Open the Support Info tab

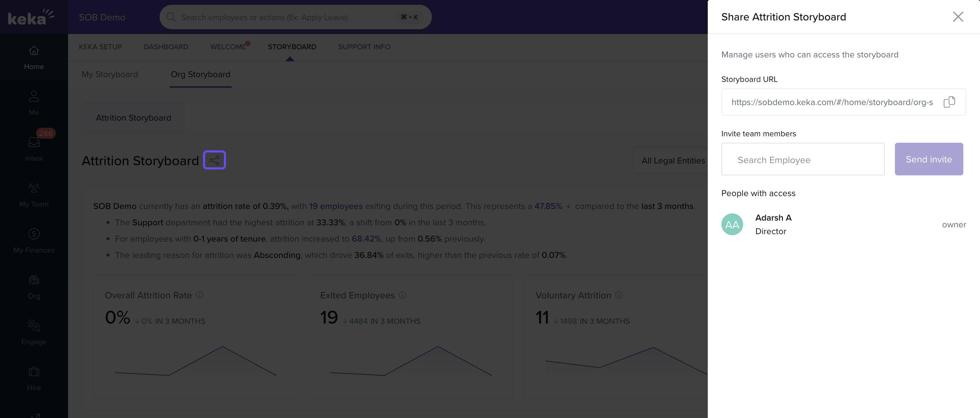point(364,47)
